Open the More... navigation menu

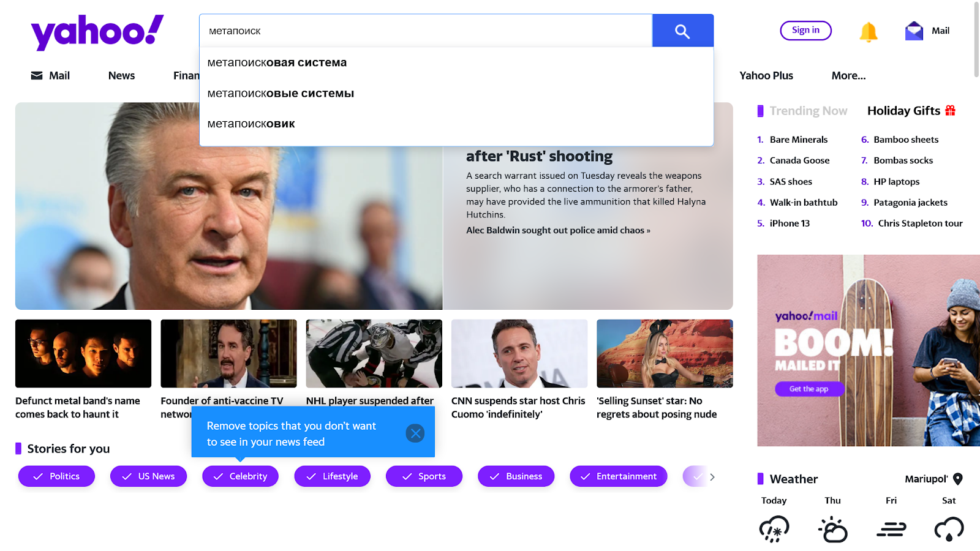click(x=848, y=76)
